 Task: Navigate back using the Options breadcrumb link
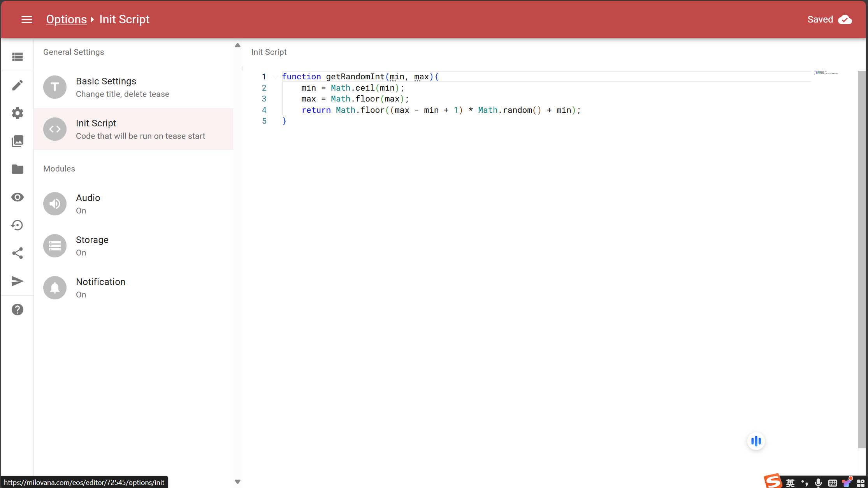pos(66,19)
